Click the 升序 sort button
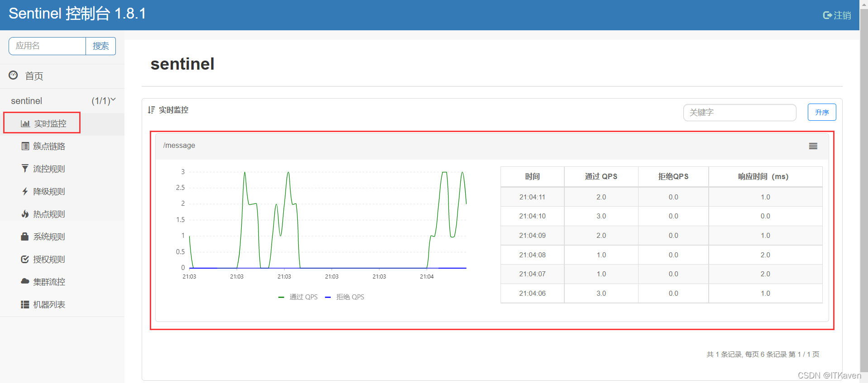The width and height of the screenshot is (868, 383). coord(822,112)
